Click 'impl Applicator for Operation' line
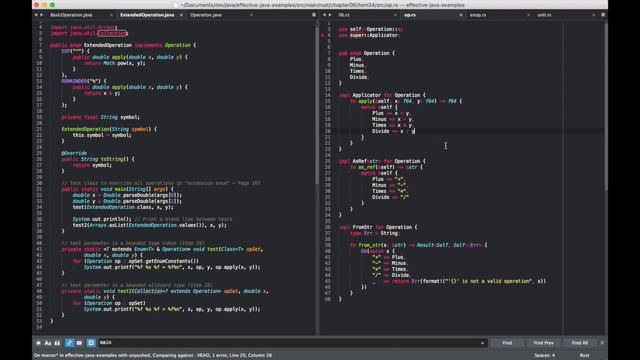The height and width of the screenshot is (360, 640). [x=382, y=95]
